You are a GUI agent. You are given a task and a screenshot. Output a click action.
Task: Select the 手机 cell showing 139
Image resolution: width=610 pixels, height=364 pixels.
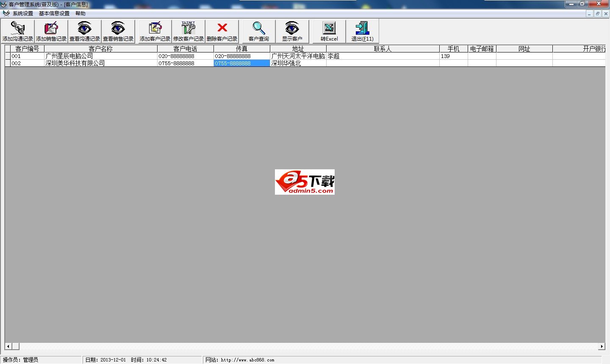(454, 56)
